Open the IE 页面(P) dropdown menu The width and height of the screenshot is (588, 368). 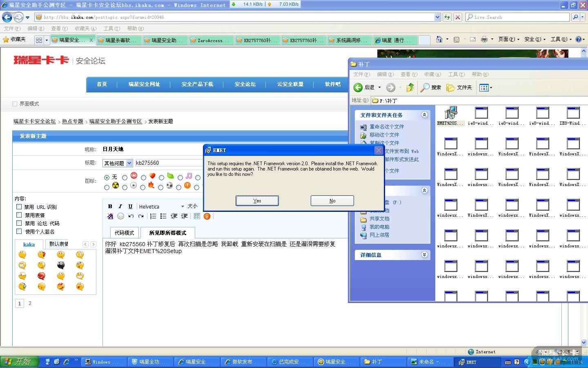tap(509, 39)
